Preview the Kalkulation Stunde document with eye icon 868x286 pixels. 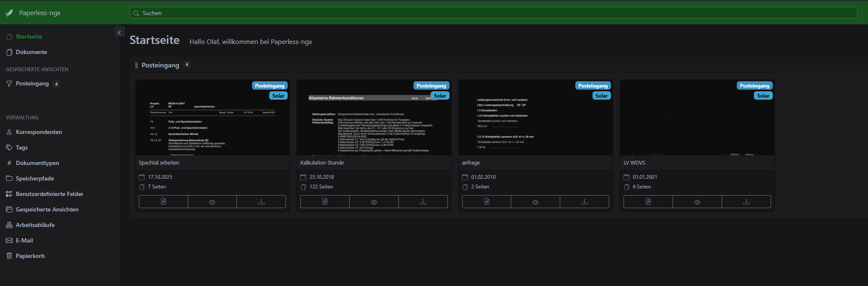tap(374, 202)
